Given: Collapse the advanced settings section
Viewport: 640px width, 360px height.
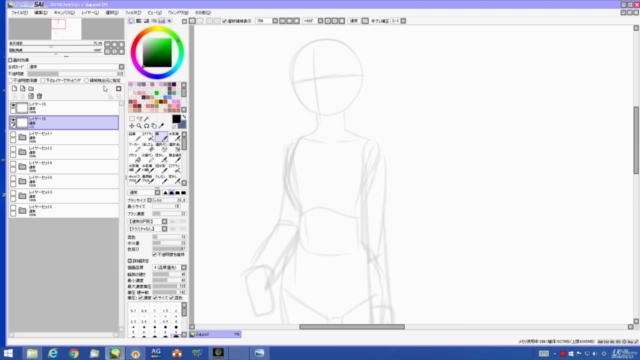Looking at the screenshot, I should [130, 261].
